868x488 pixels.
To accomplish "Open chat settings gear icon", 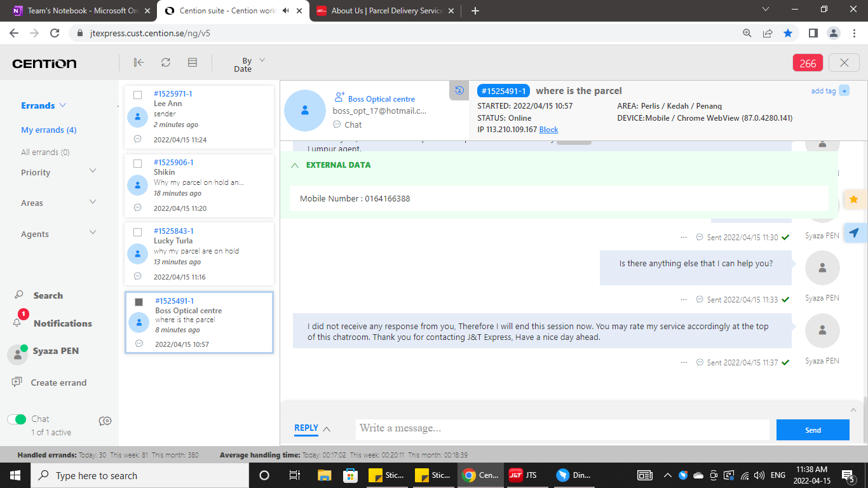I will (x=105, y=421).
